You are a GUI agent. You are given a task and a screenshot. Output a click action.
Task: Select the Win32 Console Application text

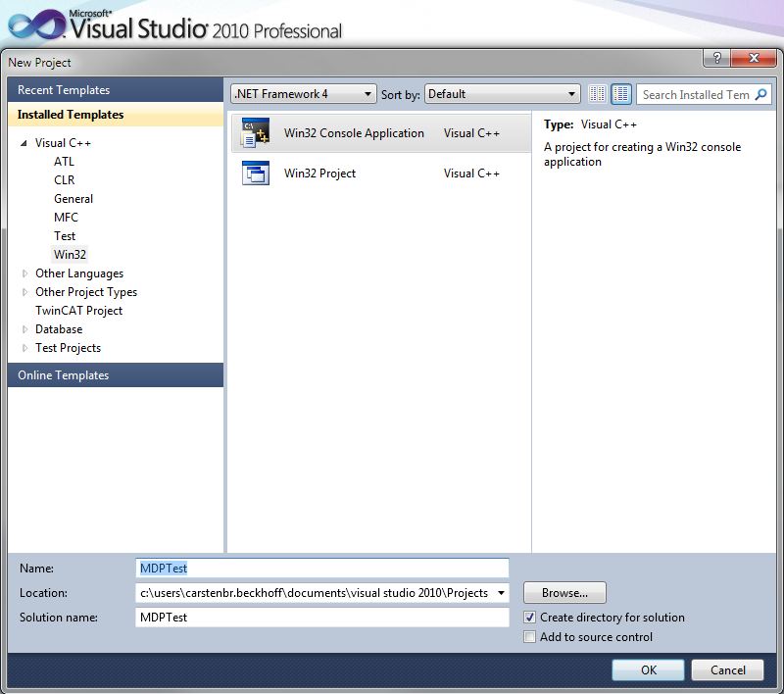click(354, 133)
